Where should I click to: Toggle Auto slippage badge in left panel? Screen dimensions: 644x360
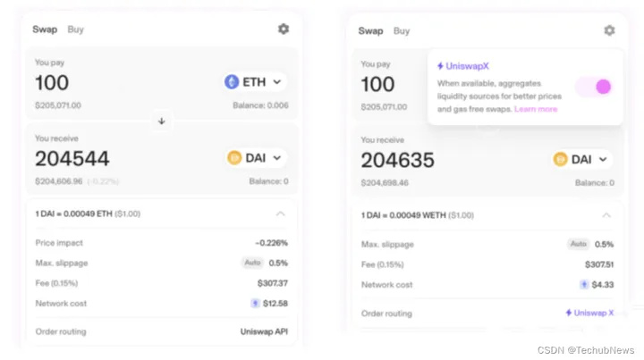pyautogui.click(x=254, y=263)
